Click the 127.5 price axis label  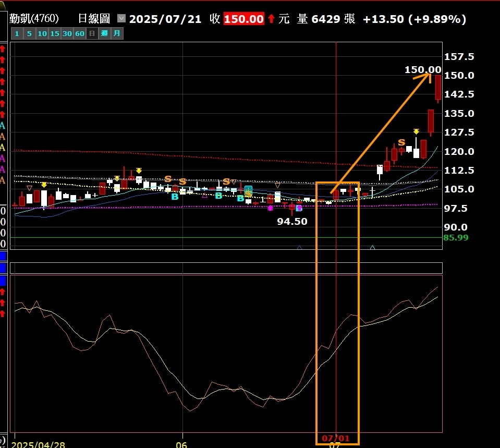coord(459,132)
